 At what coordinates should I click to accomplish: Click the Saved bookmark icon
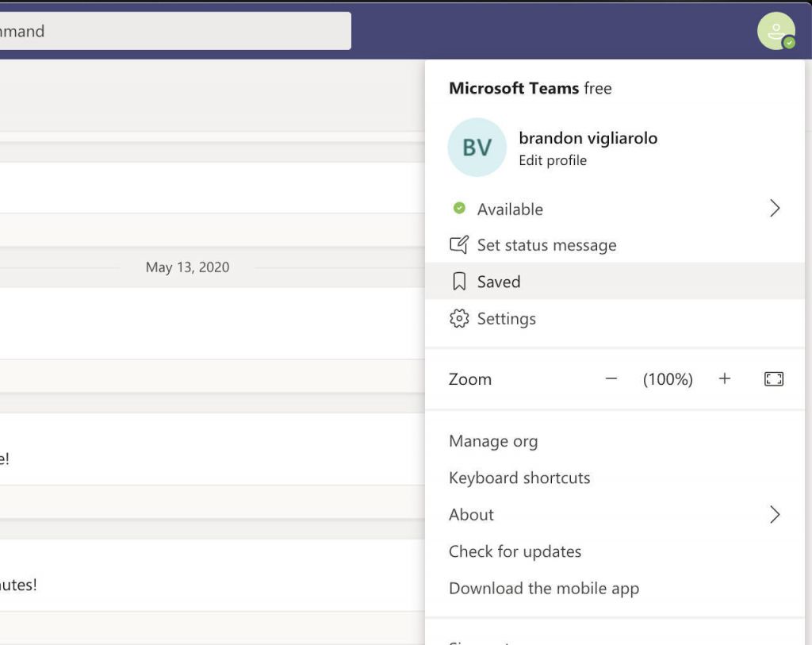[458, 281]
